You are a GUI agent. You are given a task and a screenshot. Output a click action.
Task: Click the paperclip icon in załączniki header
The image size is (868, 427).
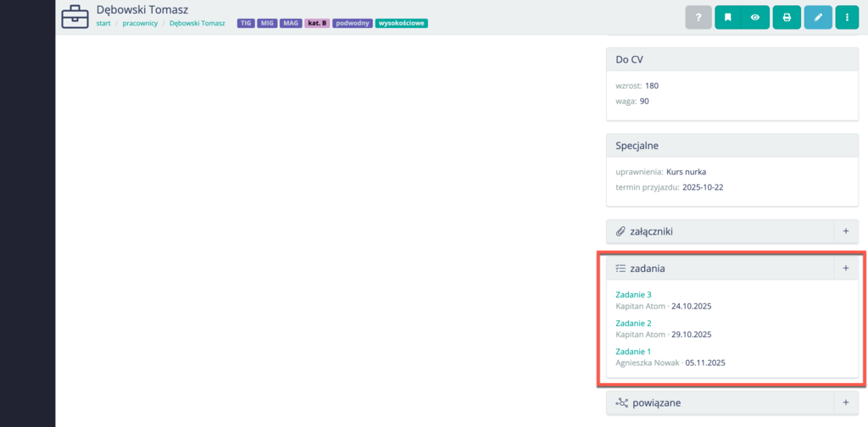pos(621,231)
